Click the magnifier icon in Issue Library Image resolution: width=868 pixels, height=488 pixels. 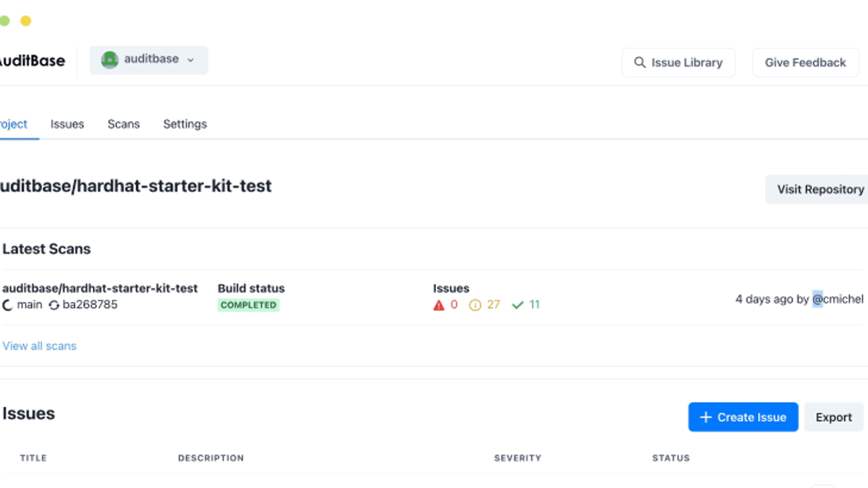point(640,62)
